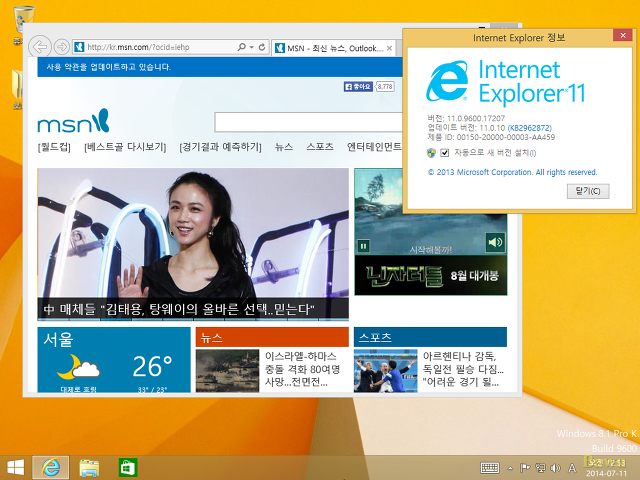Click the 서울 weather tile title
The image size is (640, 480).
point(58,339)
